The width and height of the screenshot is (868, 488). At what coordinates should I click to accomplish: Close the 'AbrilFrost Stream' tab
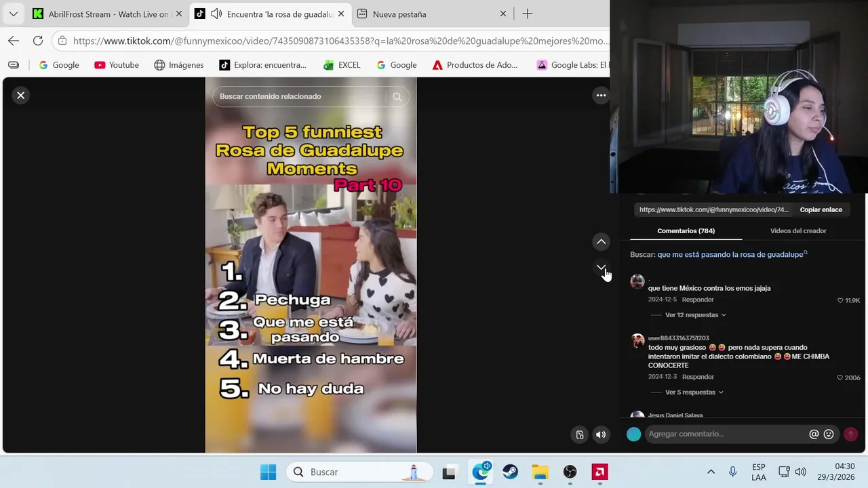[x=179, y=14]
